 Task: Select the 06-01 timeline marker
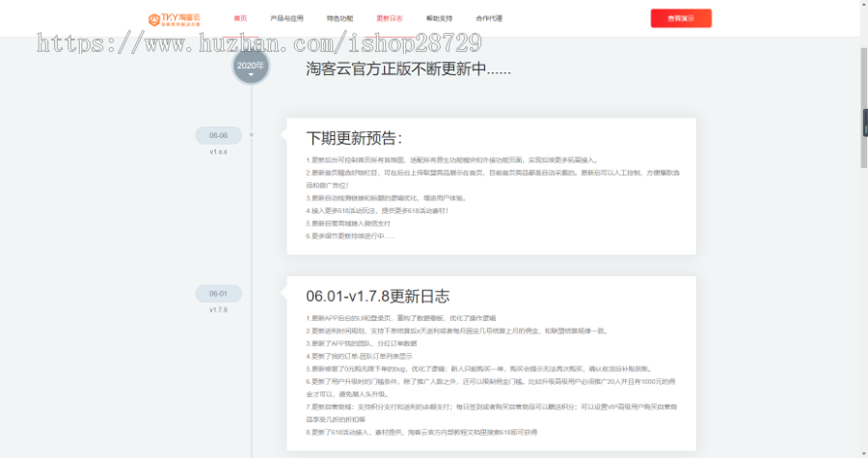[x=218, y=294]
